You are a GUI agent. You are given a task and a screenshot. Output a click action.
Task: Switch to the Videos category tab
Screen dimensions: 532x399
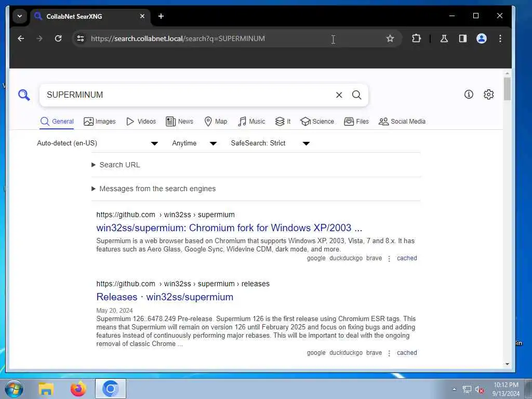(x=141, y=122)
